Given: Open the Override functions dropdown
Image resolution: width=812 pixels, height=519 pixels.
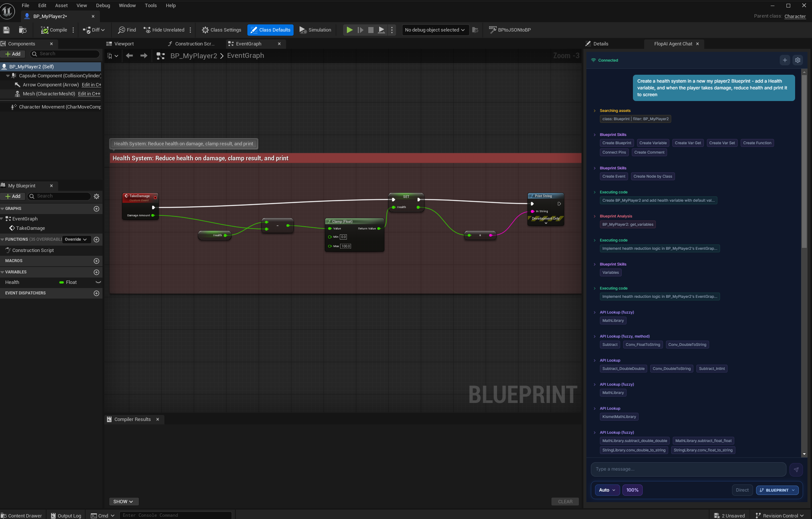Looking at the screenshot, I should [76, 239].
